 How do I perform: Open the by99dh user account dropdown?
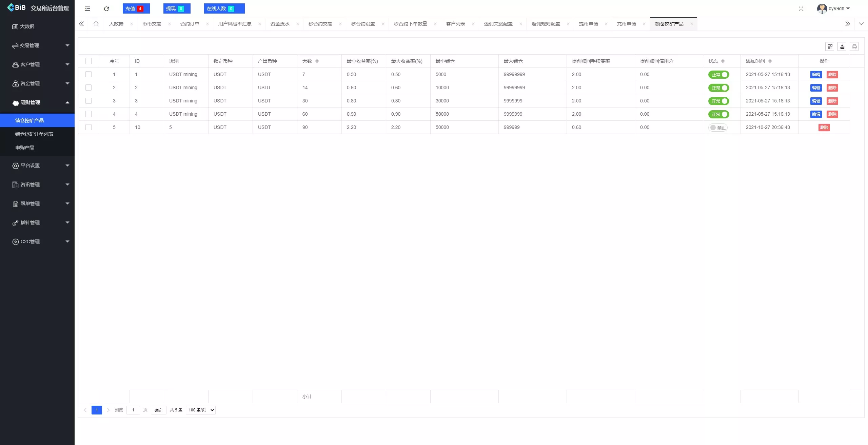coord(835,8)
